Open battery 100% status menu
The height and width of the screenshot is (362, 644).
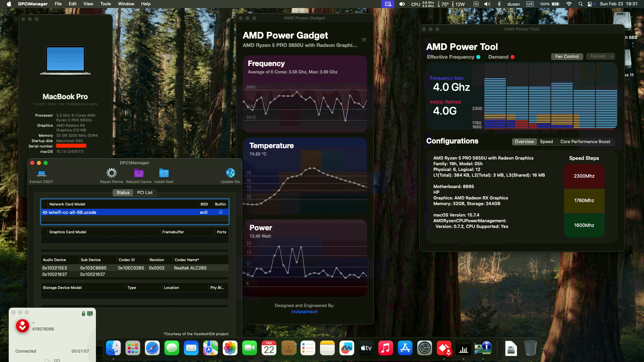click(549, 4)
